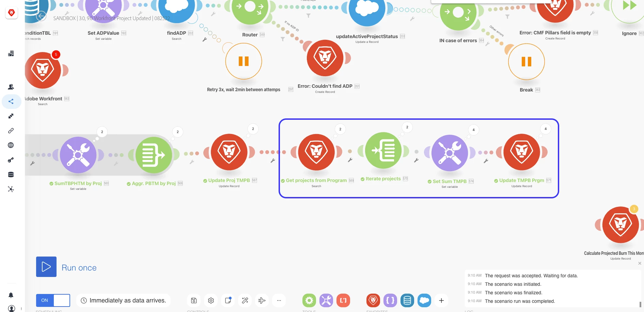Open the Data stores sidebar icon

(11, 175)
